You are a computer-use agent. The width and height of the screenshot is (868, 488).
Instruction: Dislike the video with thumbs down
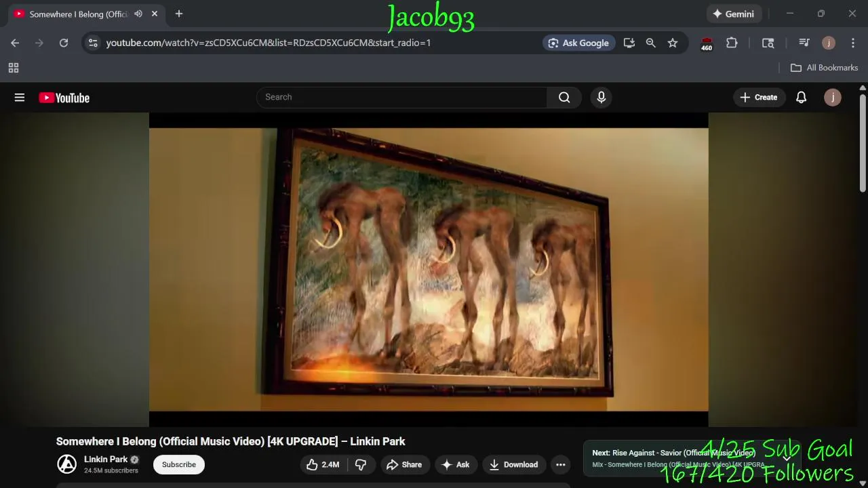pyautogui.click(x=361, y=464)
